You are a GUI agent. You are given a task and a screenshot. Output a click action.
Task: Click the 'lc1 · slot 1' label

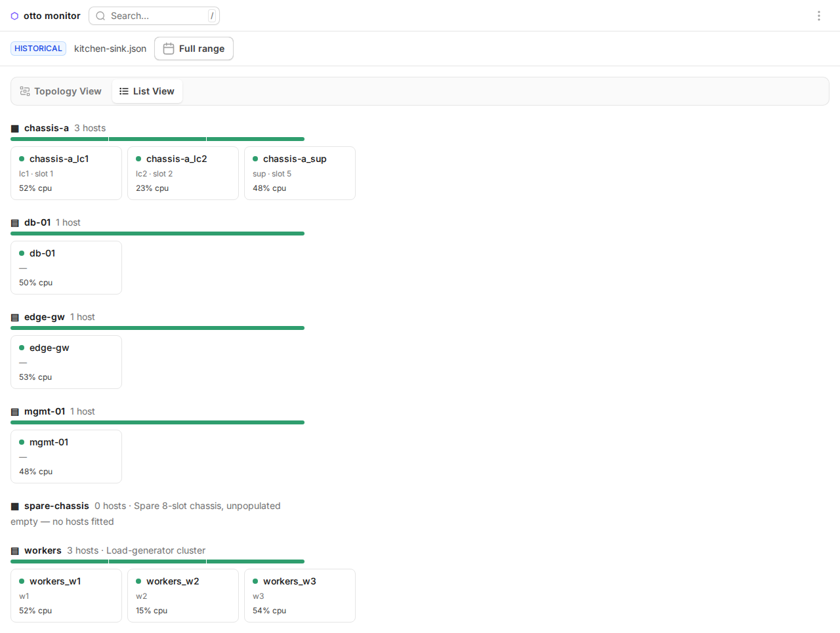(36, 174)
